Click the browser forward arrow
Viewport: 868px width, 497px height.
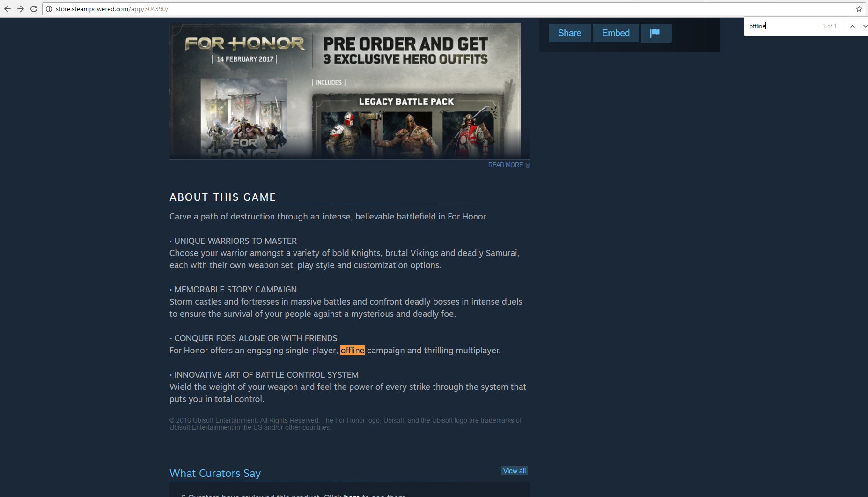(21, 9)
